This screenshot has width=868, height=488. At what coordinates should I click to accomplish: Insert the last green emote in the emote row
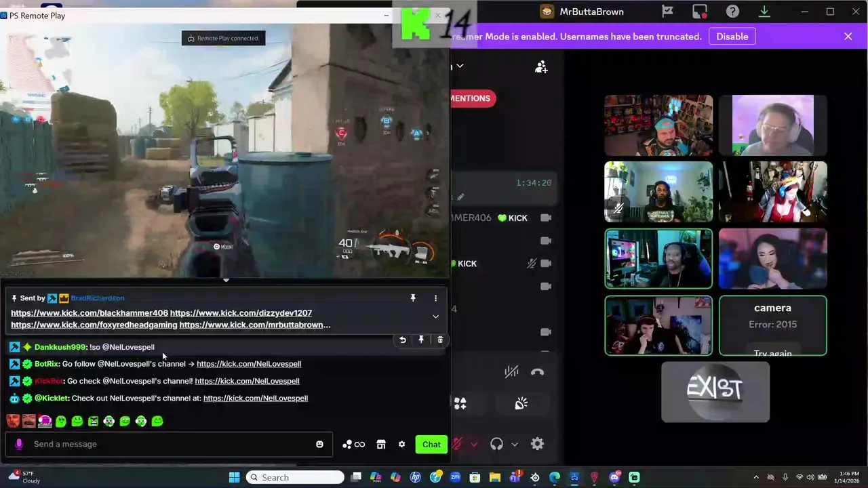click(x=157, y=421)
